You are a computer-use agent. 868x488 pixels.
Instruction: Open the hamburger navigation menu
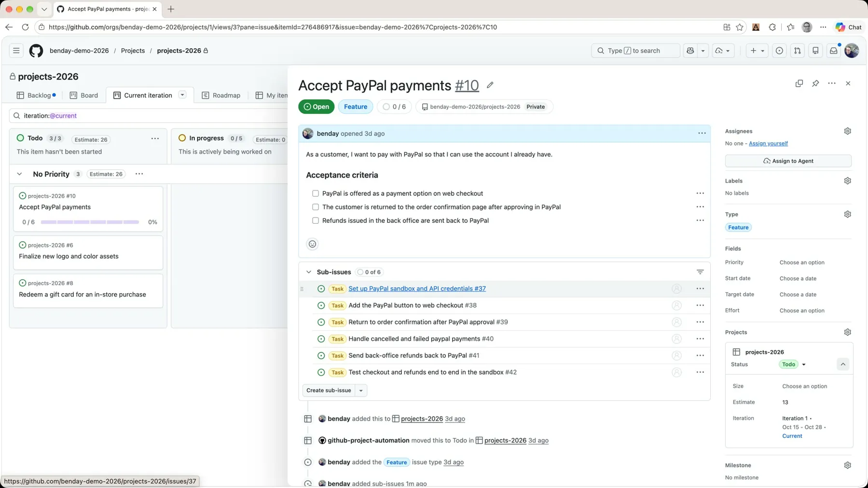(x=16, y=51)
